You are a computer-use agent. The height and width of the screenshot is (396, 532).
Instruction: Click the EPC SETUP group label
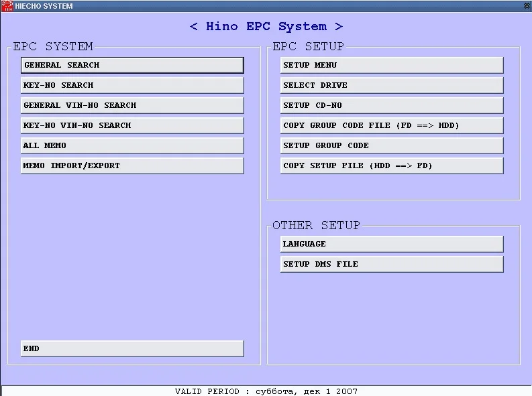(308, 46)
